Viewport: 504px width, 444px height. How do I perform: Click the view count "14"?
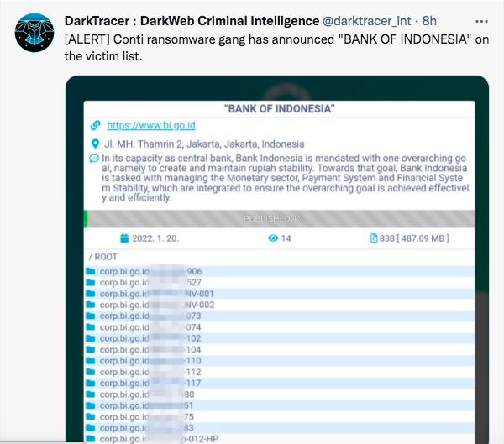pyautogui.click(x=286, y=238)
